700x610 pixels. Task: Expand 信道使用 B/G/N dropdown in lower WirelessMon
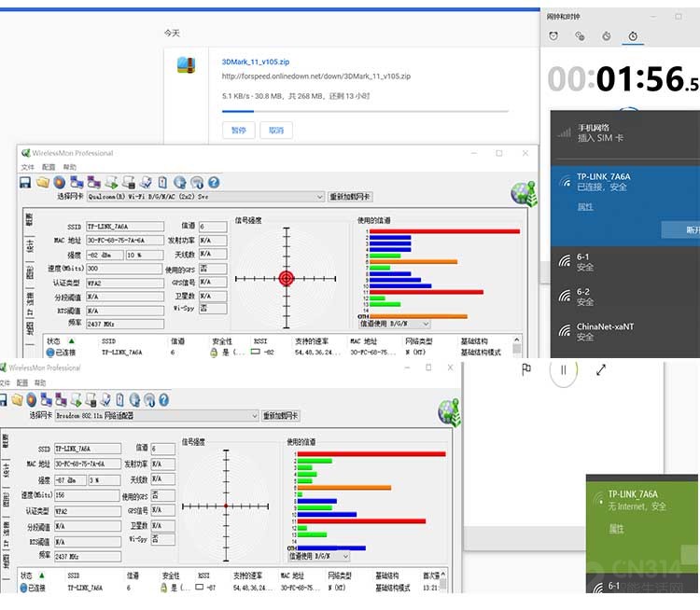(x=319, y=556)
